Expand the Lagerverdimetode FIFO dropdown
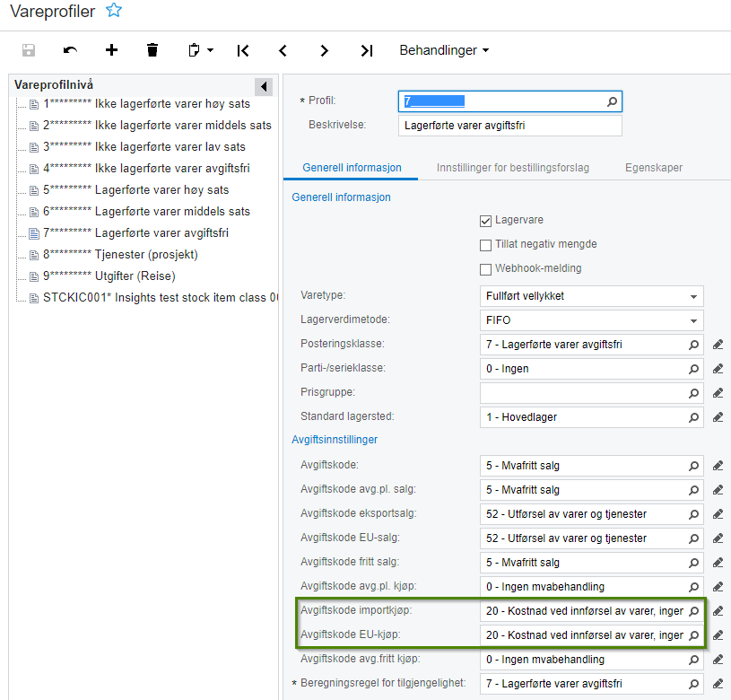The height and width of the screenshot is (700, 731). click(693, 319)
